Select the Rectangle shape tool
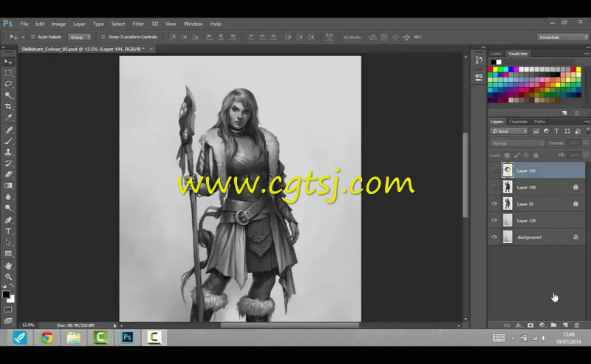Image resolution: width=591 pixels, height=364 pixels. click(x=8, y=253)
